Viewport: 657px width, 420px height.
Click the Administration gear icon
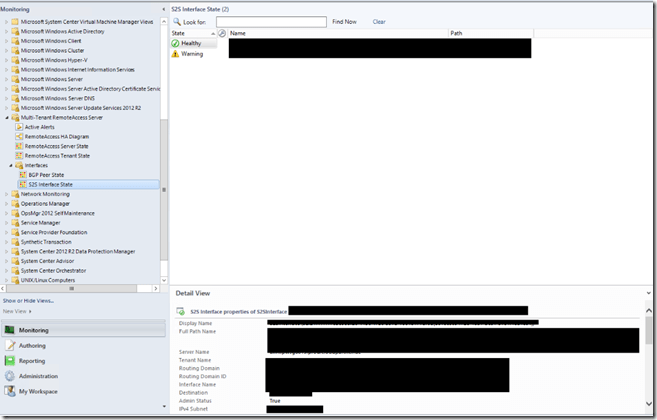(x=10, y=376)
